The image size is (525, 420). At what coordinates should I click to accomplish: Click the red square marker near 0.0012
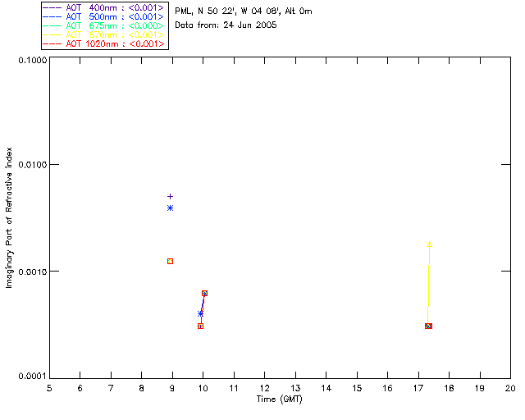tap(170, 261)
